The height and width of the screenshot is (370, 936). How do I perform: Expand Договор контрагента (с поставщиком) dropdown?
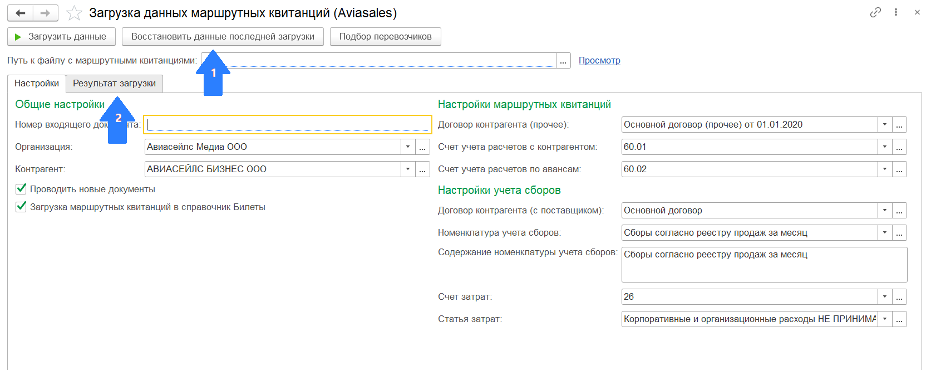pos(885,211)
